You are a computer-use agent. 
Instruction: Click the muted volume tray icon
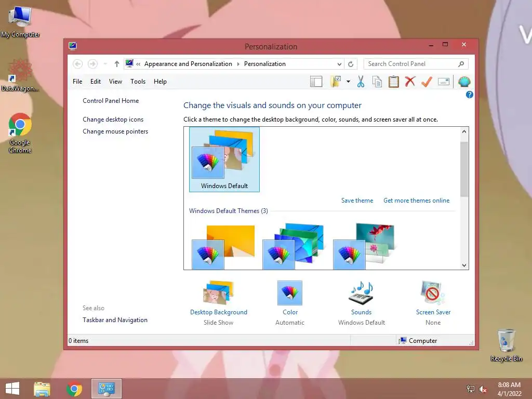(x=483, y=389)
